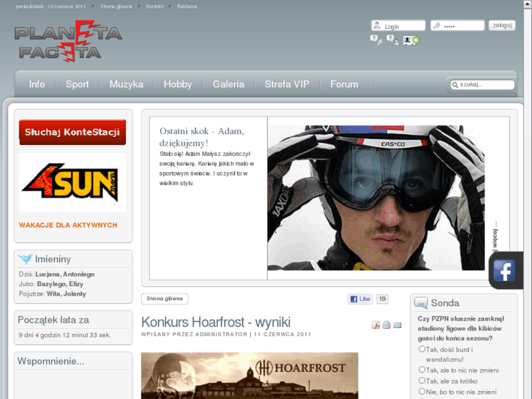Click the Słuchaj KonteStacji button

72,132
